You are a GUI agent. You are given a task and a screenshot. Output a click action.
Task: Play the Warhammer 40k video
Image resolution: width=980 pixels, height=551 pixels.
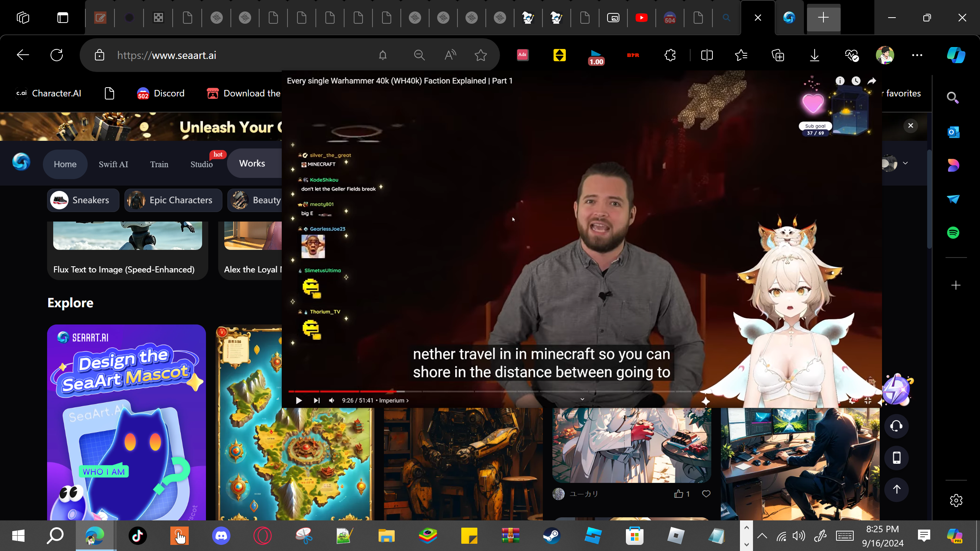299,401
